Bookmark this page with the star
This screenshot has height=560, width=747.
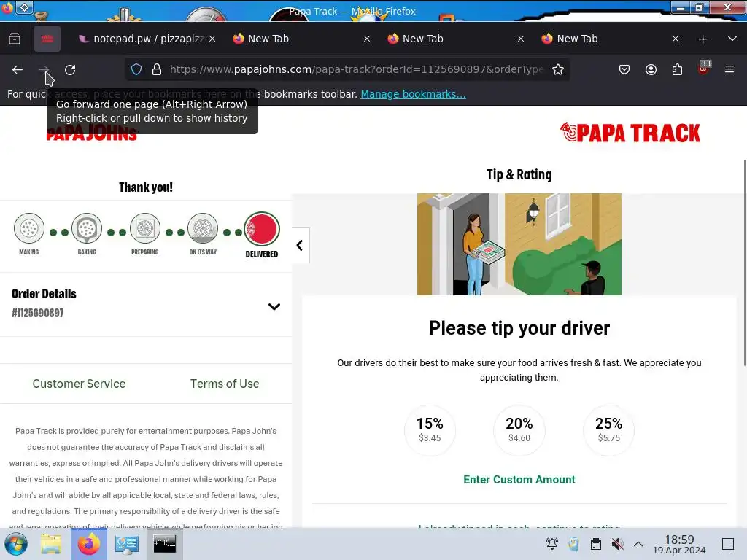coord(558,69)
